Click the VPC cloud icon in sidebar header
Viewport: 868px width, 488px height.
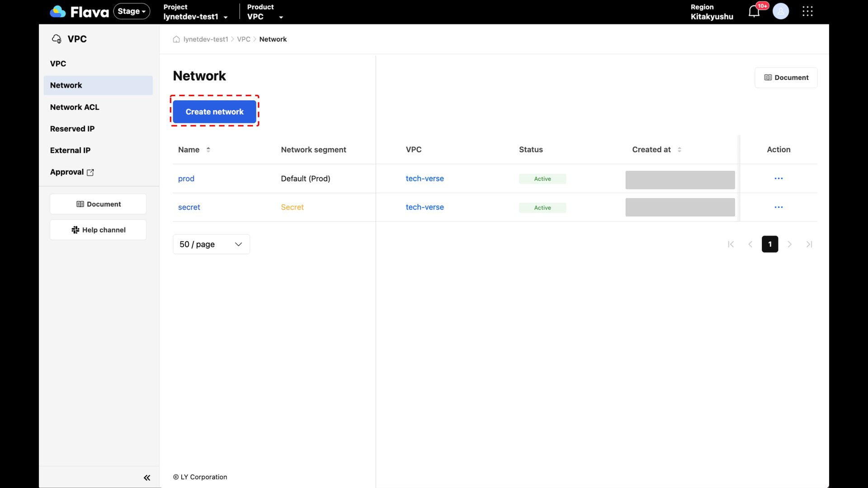coord(57,39)
